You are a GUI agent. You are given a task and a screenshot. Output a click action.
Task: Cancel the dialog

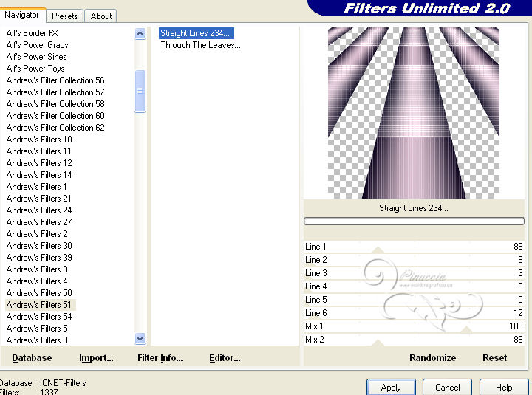447,387
